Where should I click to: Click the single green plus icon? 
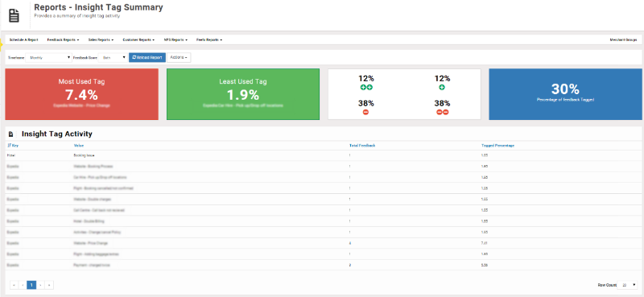click(x=442, y=88)
